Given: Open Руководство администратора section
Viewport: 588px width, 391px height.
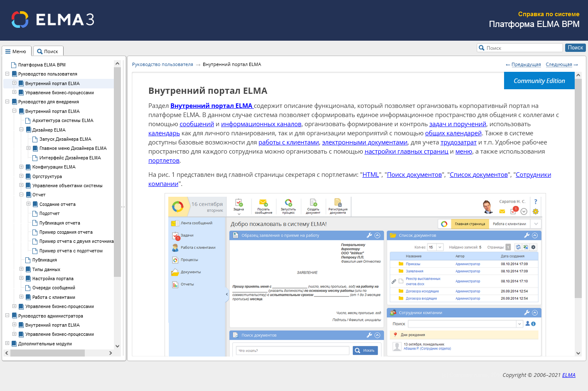Looking at the screenshot, I should click(50, 316).
